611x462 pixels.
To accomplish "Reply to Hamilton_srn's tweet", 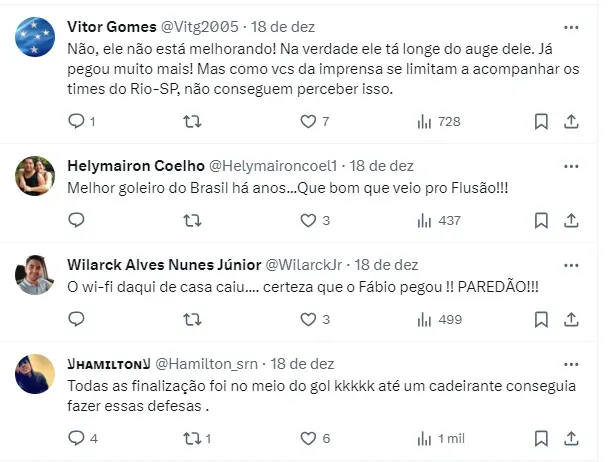I will (x=76, y=438).
